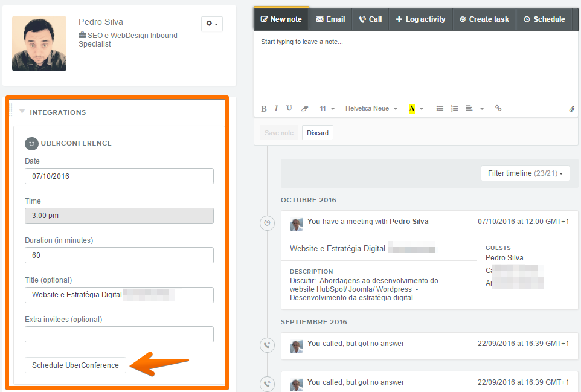Attach a file with paperclip icon

[571, 109]
